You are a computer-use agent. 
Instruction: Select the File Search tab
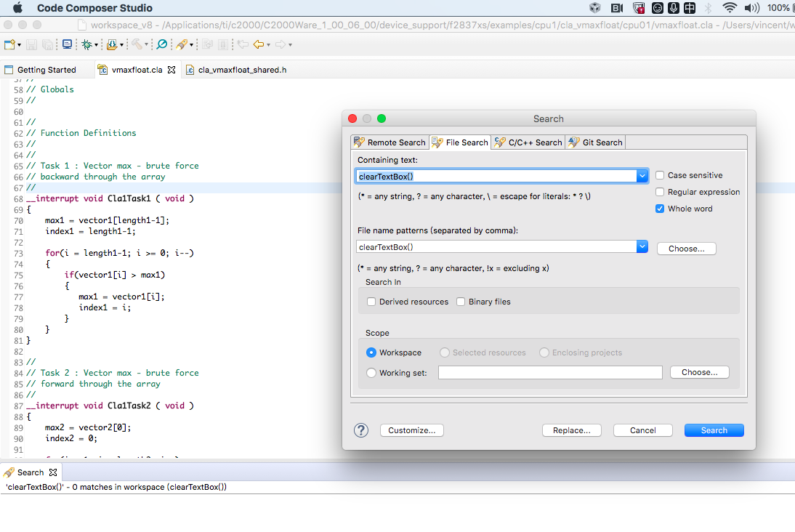461,142
